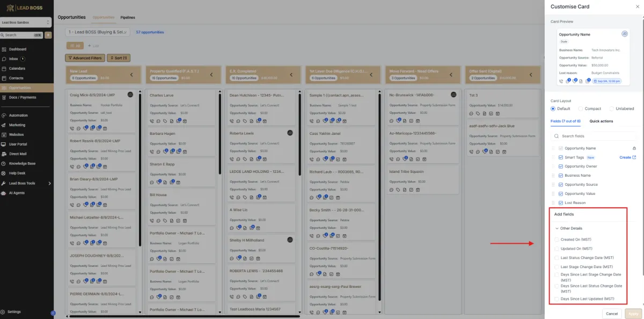Viewport: 644px width, 319px height.
Task: Open the Sort (1) options
Action: pos(119,58)
